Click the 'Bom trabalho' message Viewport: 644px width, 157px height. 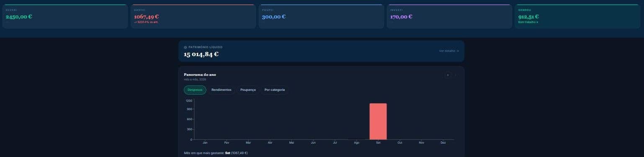click(x=528, y=22)
